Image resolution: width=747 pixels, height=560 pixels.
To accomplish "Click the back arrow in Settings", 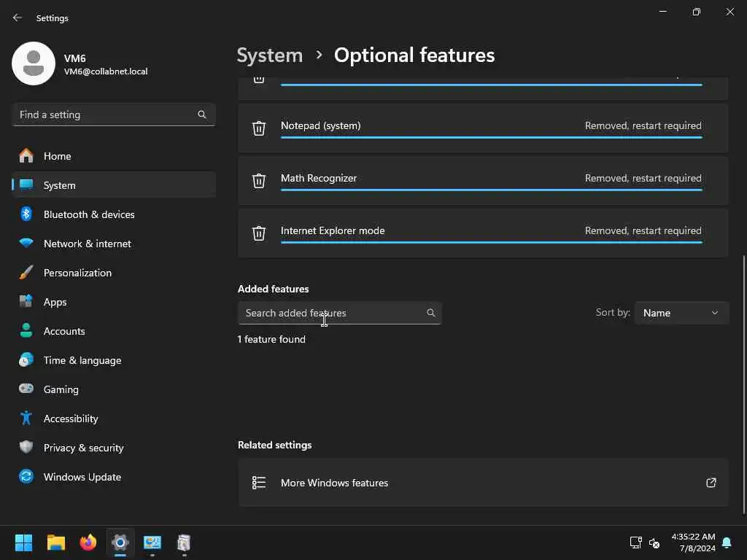I will [18, 17].
